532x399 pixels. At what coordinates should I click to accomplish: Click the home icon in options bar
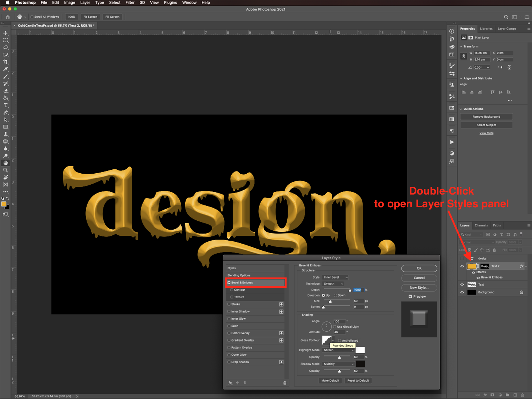[8, 17]
